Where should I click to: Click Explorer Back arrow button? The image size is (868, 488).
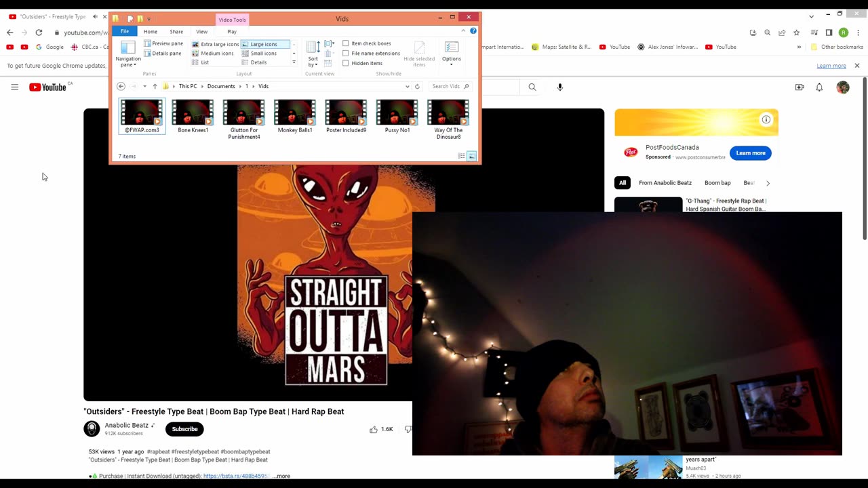pos(121,86)
